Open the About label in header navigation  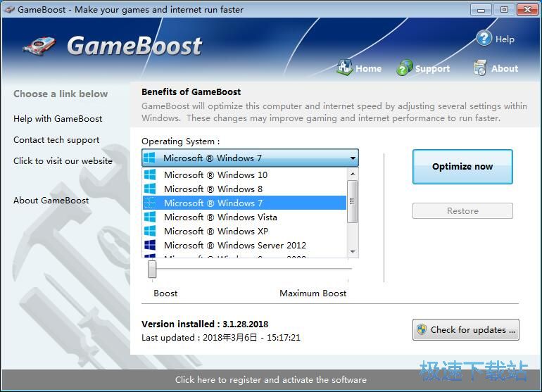tap(505, 68)
